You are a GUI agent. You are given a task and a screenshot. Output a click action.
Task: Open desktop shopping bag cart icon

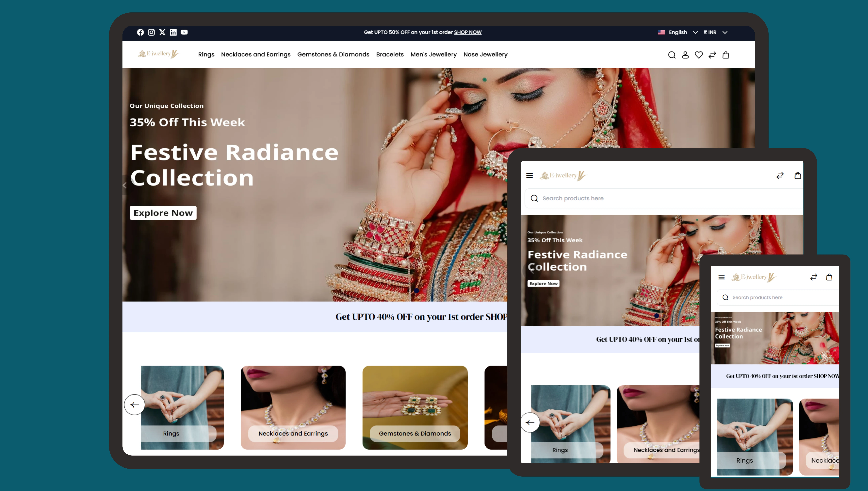click(726, 55)
